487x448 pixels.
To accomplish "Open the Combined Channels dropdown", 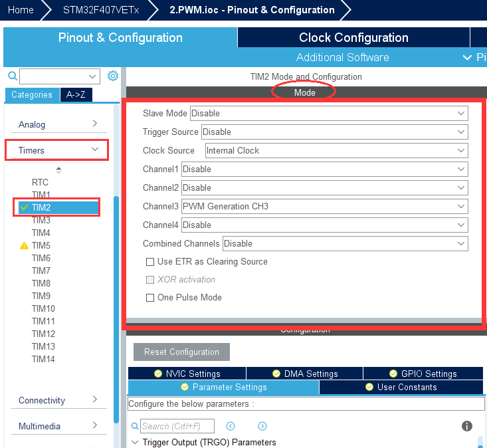I will [x=345, y=243].
